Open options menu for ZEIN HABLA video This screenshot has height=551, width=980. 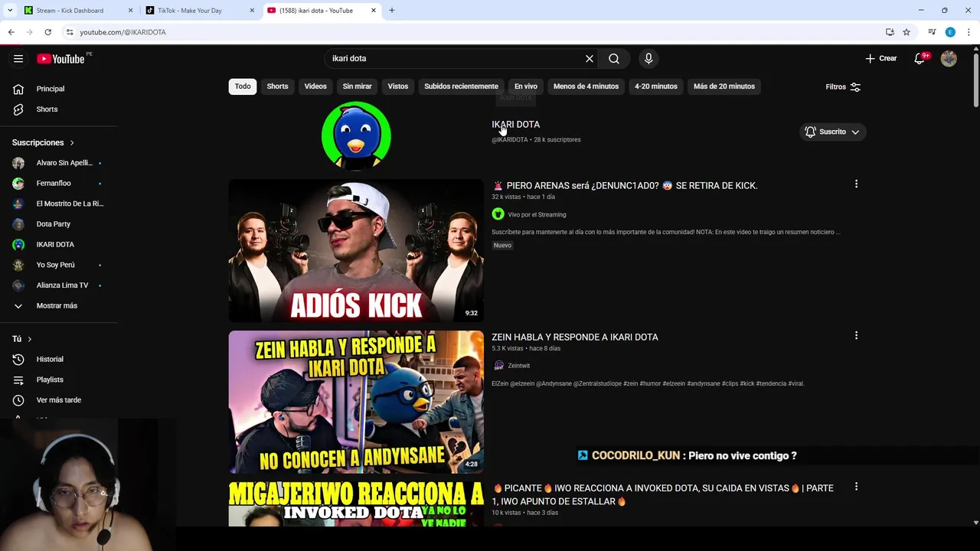click(856, 335)
